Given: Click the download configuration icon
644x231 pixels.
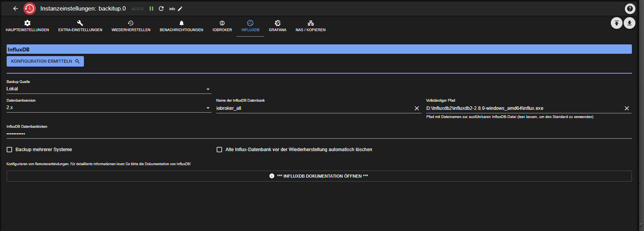Looking at the screenshot, I should tap(629, 23).
